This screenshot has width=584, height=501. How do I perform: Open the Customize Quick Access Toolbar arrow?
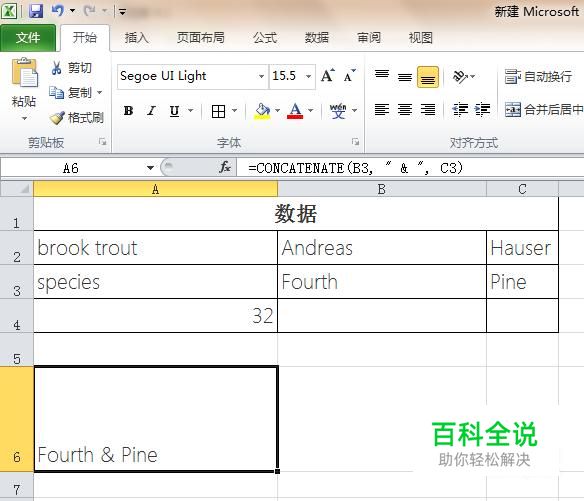(122, 12)
